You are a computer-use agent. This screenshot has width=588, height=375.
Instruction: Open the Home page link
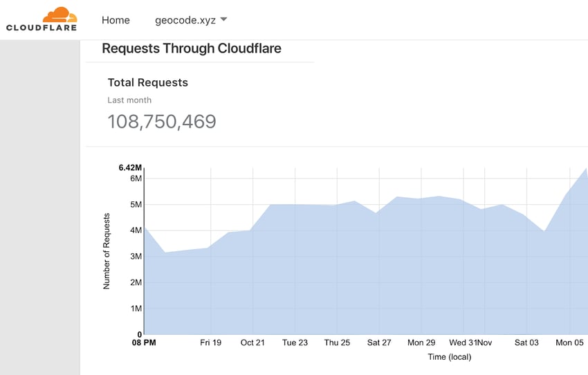coord(116,20)
